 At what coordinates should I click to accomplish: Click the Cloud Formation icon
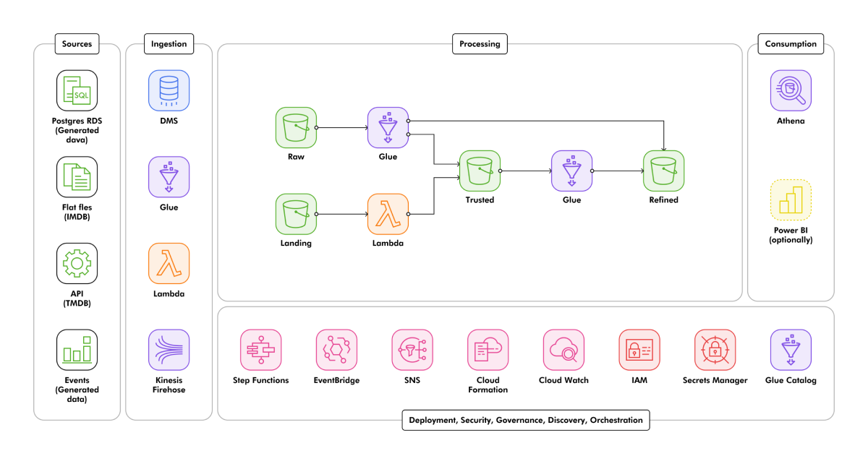tap(488, 350)
